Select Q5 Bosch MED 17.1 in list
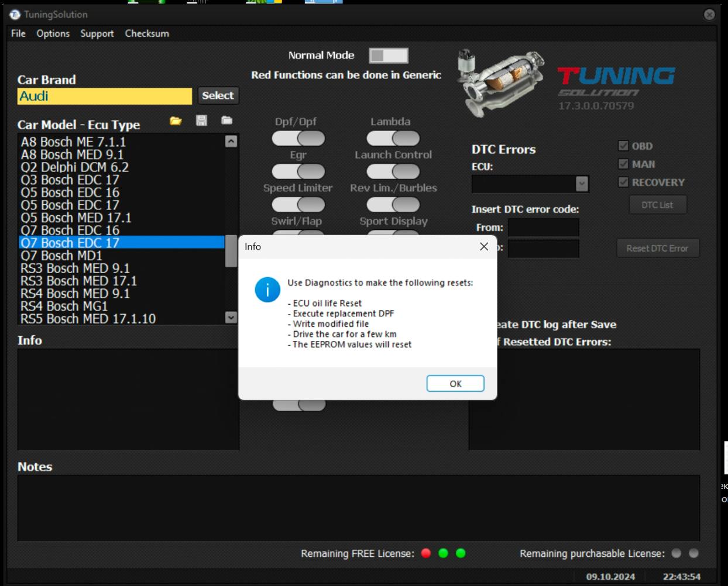This screenshot has height=586, width=728. click(x=121, y=218)
